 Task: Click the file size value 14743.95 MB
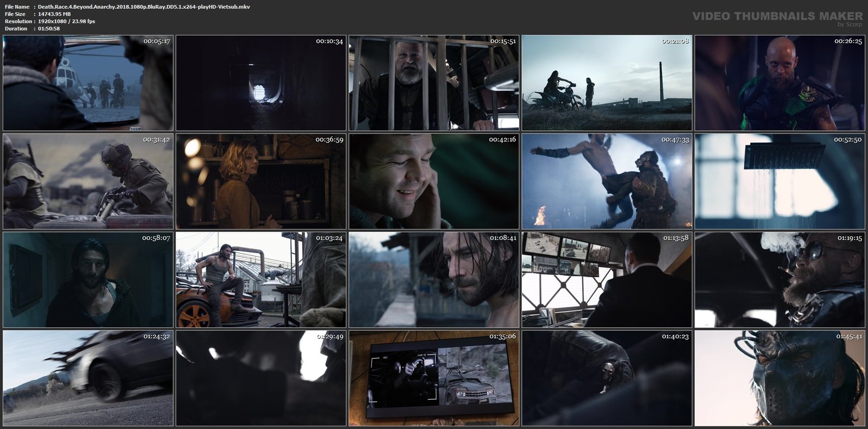(x=54, y=14)
